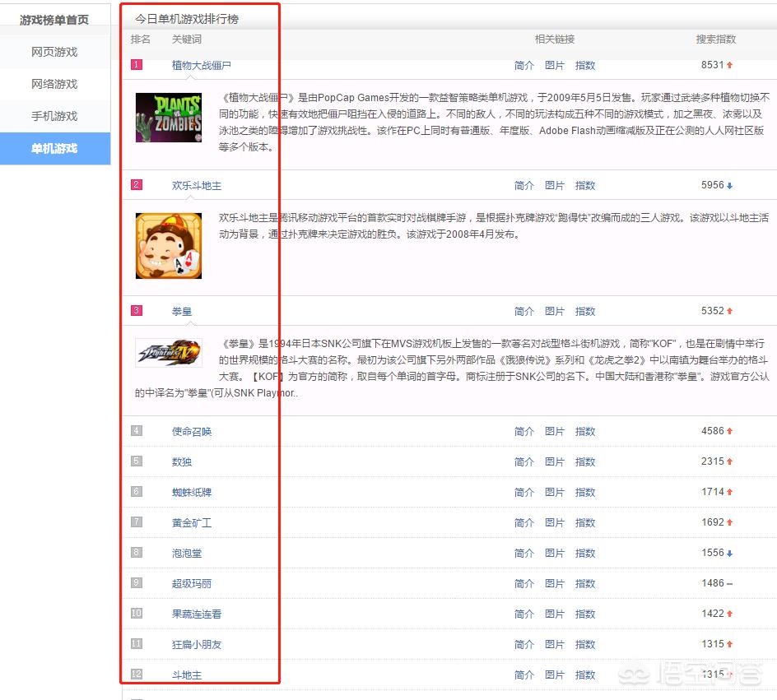Click the rank 2 badge icon
Viewport: 777px width, 700px height.
click(x=137, y=184)
